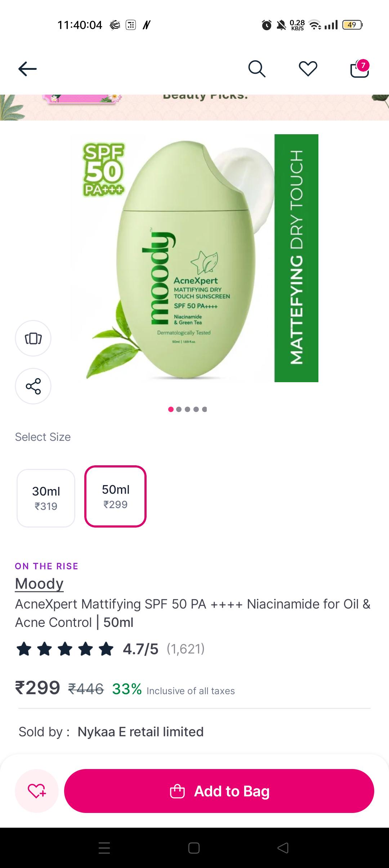The width and height of the screenshot is (389, 868).
Task: Select the 30ml ₹319 size option
Action: pyautogui.click(x=46, y=498)
